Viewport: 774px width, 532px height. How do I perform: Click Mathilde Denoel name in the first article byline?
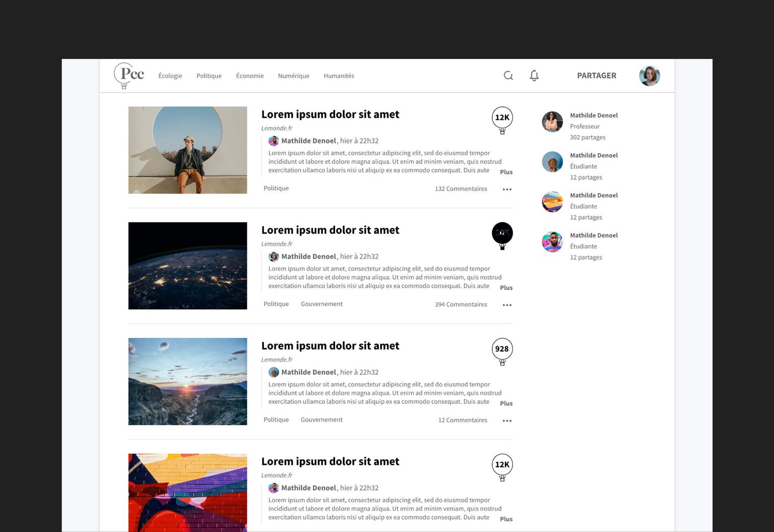click(308, 141)
